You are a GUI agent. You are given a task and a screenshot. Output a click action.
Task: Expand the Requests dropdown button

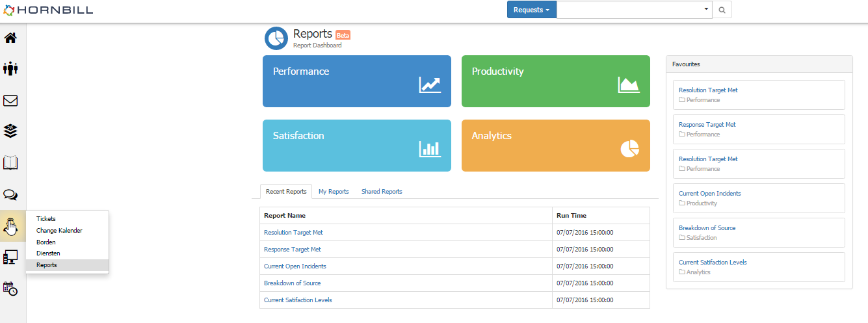531,10
